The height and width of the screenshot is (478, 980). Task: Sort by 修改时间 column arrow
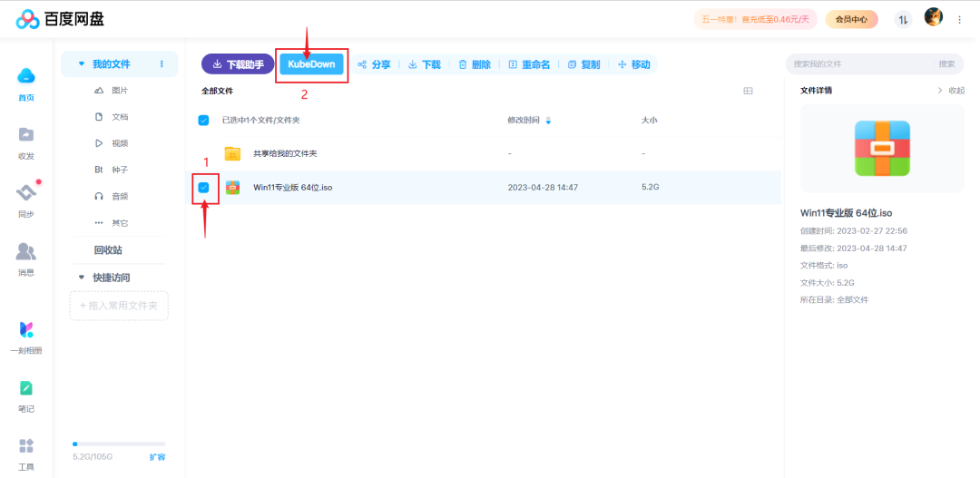[x=548, y=121]
